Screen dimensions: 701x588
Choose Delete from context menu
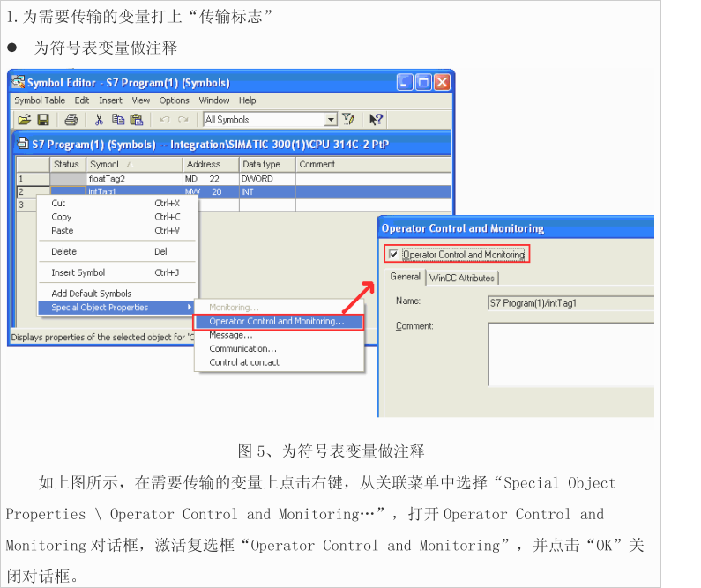[x=116, y=251]
